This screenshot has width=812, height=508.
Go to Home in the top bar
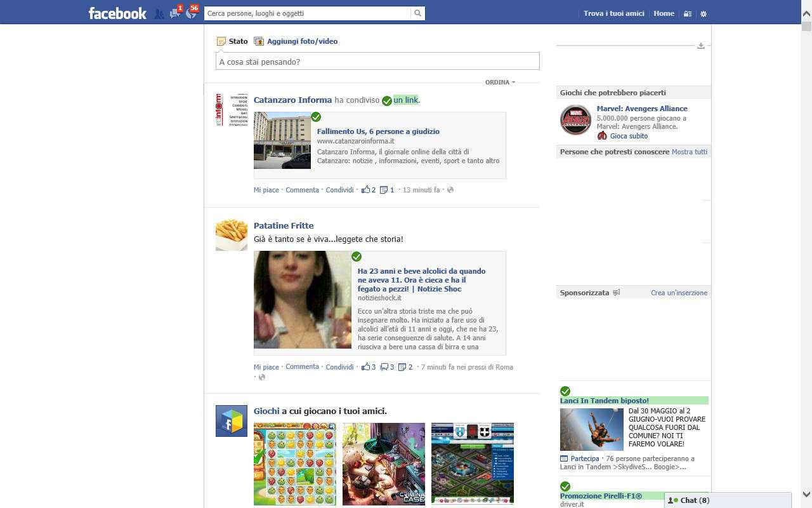tap(664, 13)
